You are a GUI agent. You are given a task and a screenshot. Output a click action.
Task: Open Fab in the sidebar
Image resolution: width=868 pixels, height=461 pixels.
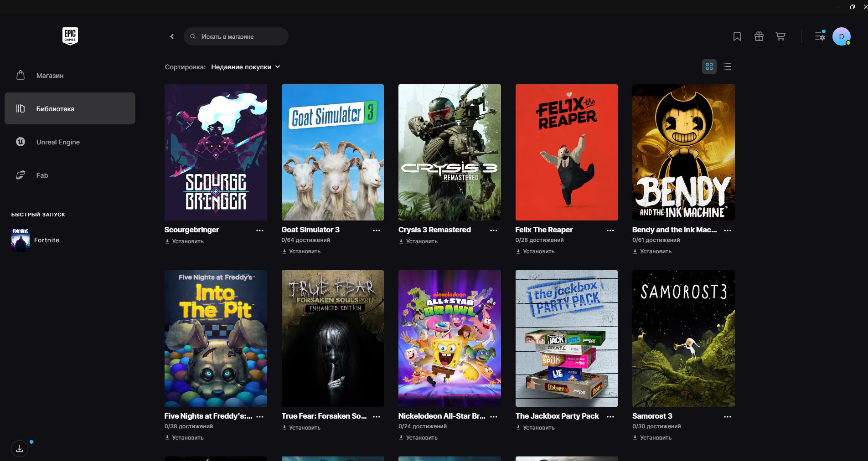(x=70, y=175)
